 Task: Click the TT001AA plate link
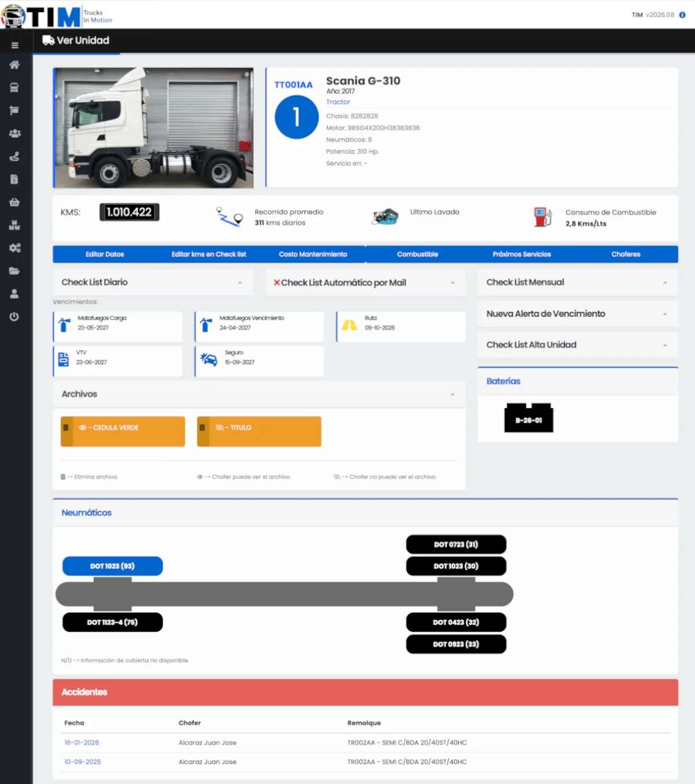(x=294, y=85)
